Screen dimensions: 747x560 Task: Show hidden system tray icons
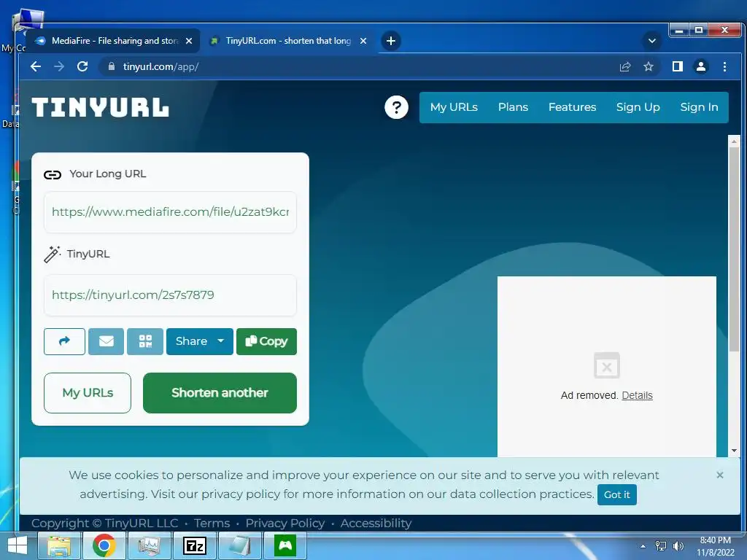click(x=643, y=546)
